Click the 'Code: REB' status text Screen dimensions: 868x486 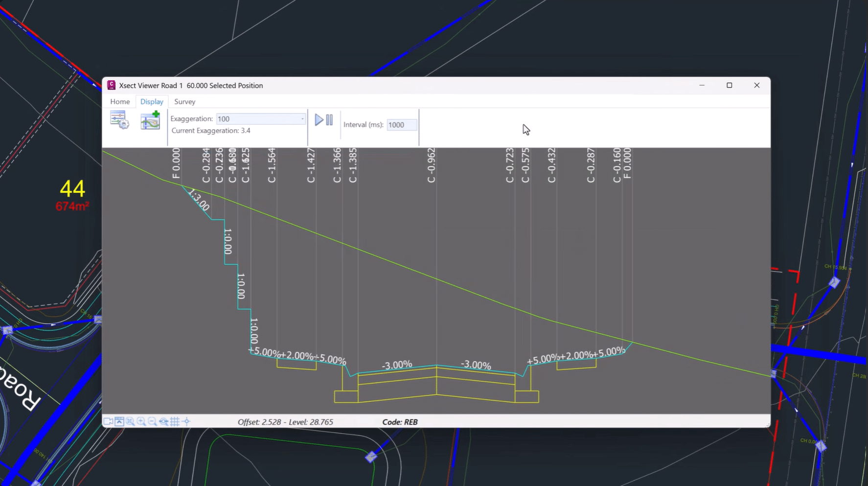400,422
